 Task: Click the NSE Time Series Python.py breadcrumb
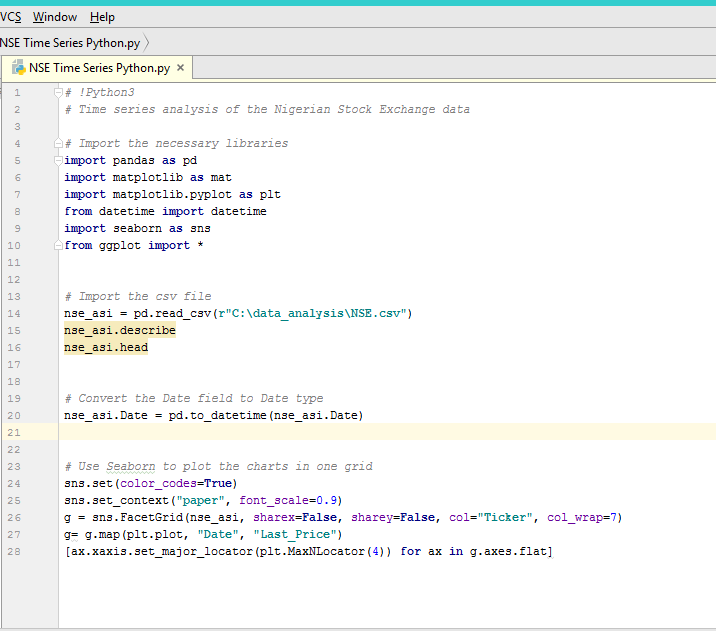(x=70, y=43)
